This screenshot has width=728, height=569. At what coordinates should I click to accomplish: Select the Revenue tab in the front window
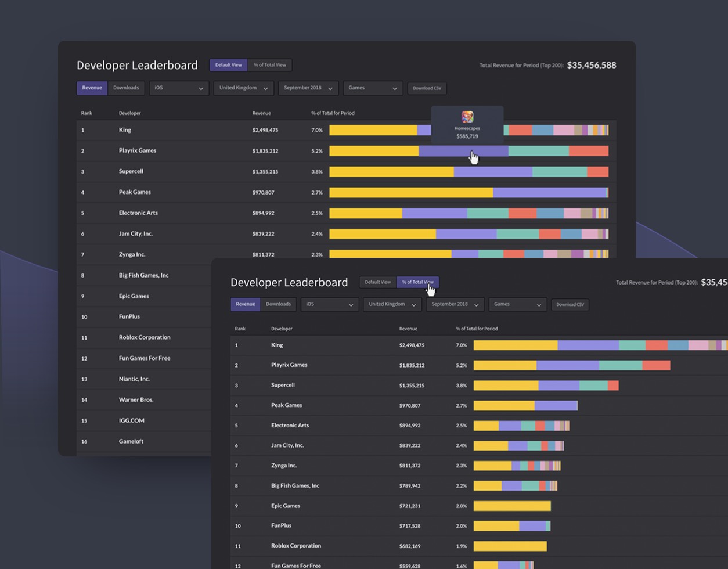246,304
